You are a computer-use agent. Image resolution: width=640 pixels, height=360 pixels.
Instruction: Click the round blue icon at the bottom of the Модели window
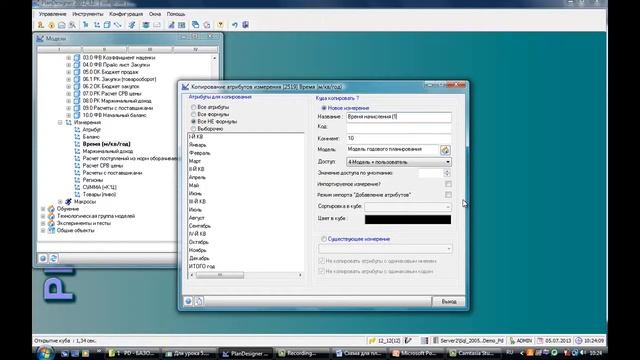(43, 258)
